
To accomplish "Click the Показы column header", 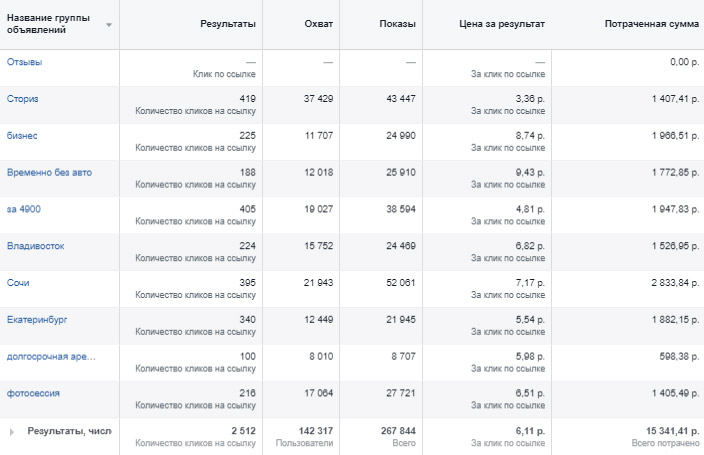I will coord(398,22).
